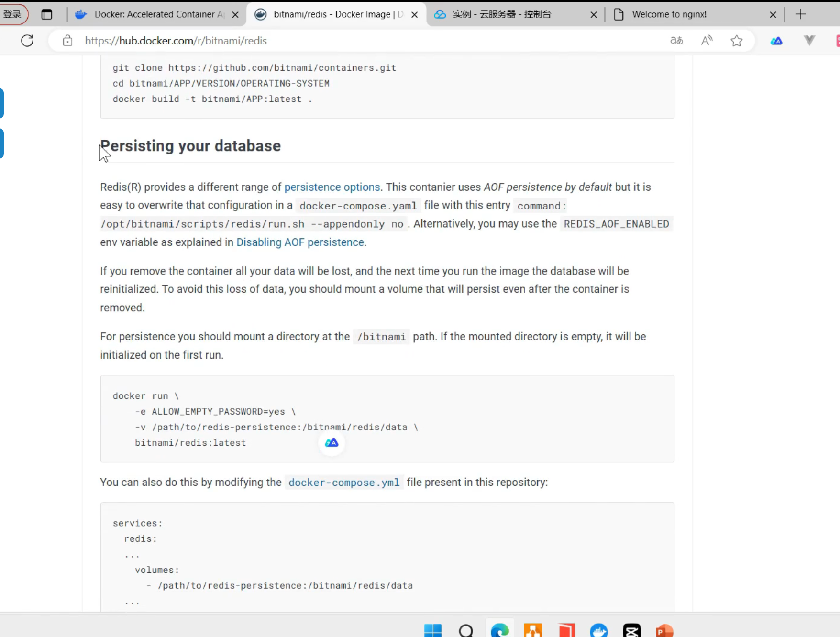Click the git clone command line
This screenshot has width=840, height=637.
pyautogui.click(x=254, y=68)
